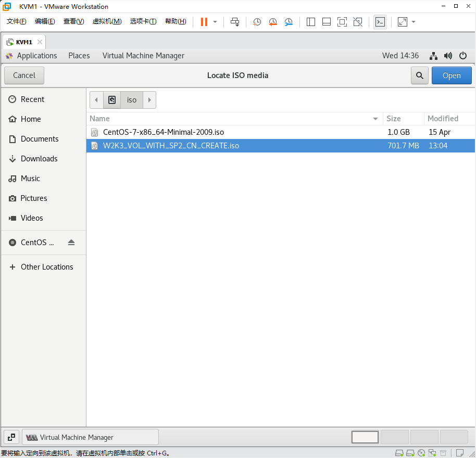Click the blue Open button
The height and width of the screenshot is (458, 476).
pyautogui.click(x=452, y=75)
